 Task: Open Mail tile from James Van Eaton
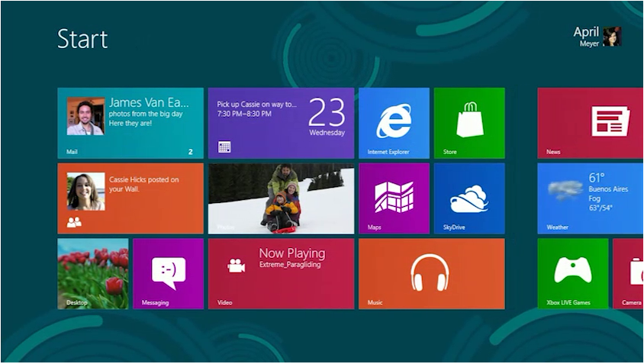point(130,122)
